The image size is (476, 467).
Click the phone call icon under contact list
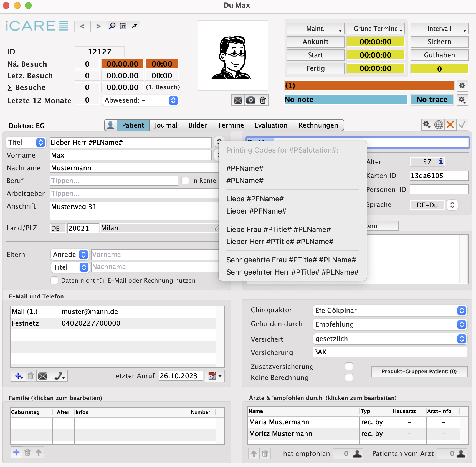pos(59,376)
